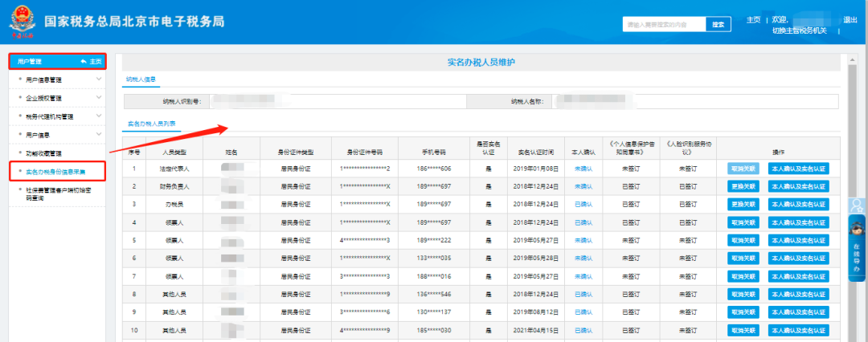
Task: Click the search box in header
Action: pyautogui.click(x=664, y=24)
